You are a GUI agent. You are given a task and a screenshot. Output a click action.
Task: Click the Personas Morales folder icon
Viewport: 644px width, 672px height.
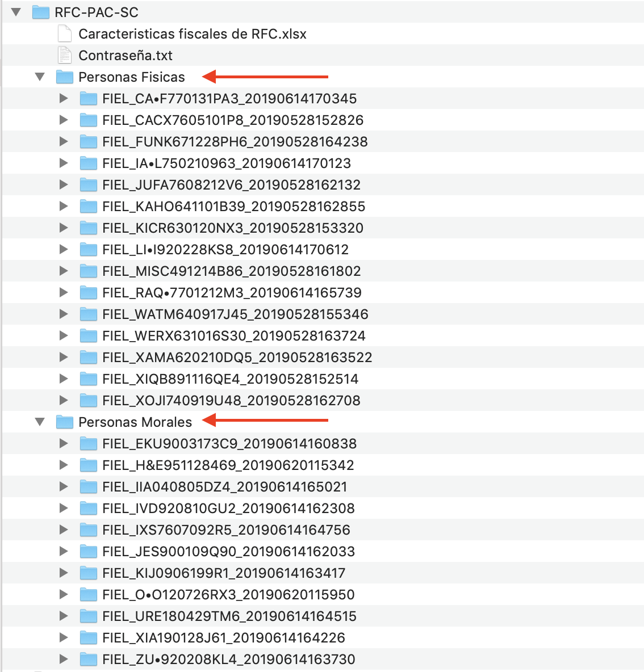[65, 422]
